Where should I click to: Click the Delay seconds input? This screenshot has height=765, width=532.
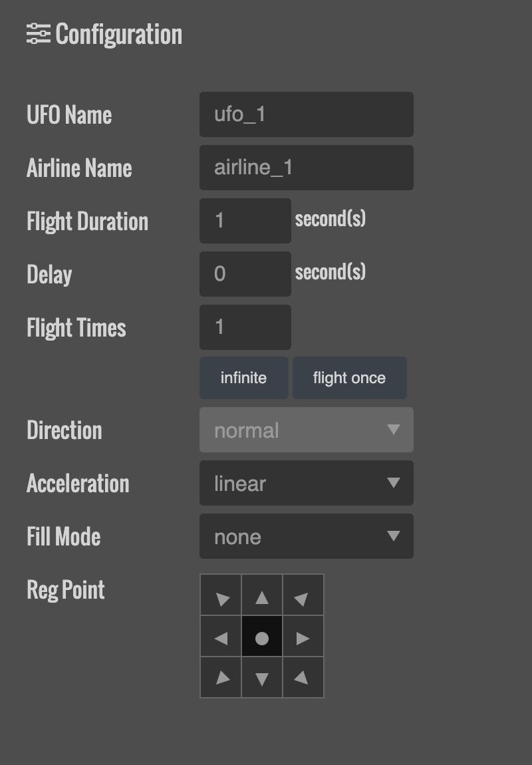(245, 274)
